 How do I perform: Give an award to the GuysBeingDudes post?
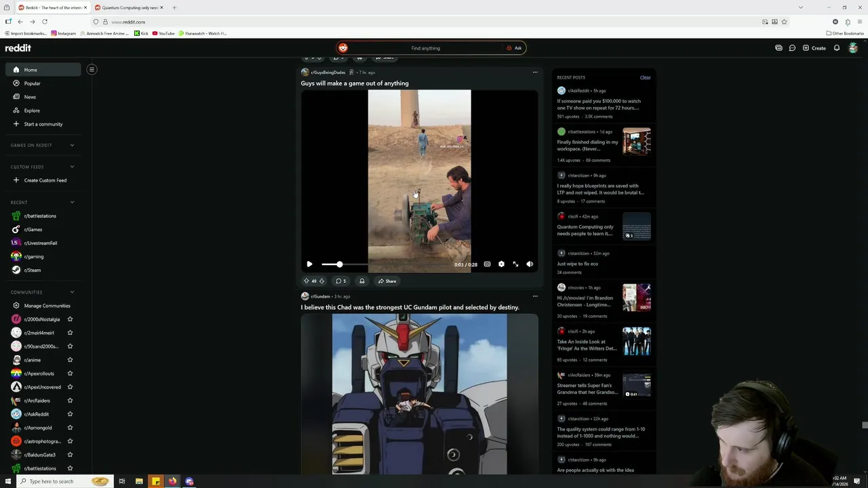point(362,281)
